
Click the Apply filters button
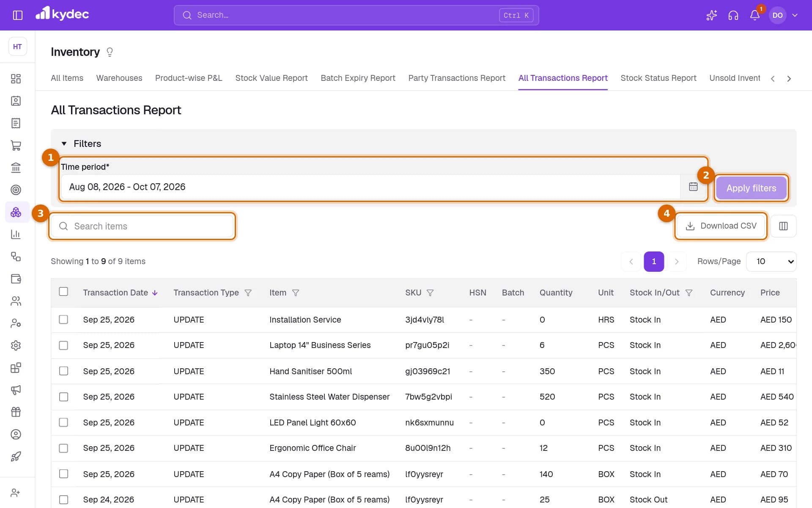[x=751, y=188]
